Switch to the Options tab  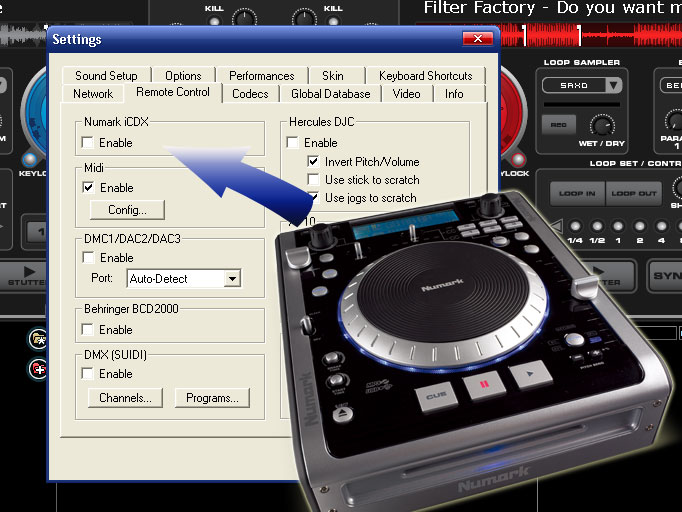tap(183, 76)
